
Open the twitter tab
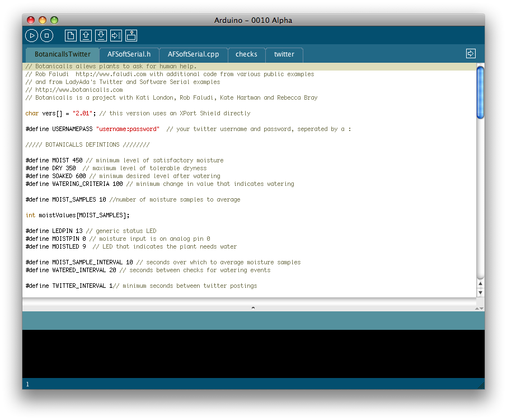[x=284, y=54]
